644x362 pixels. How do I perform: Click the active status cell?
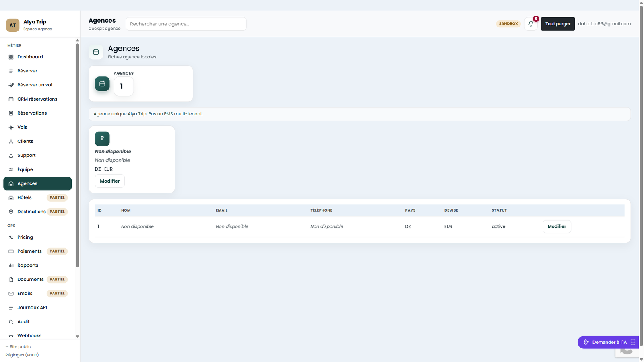click(x=498, y=226)
